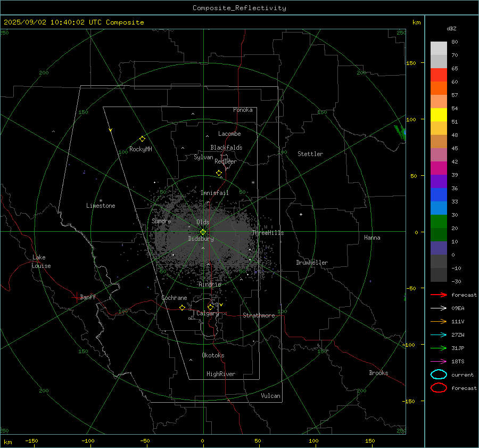The image size is (479, 448).
Task: Click the Brooks town label
Action: [x=378, y=373]
